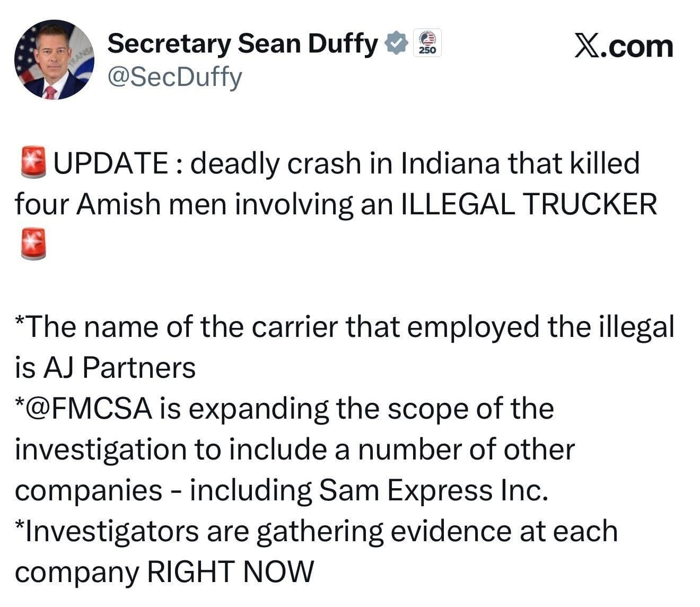Click the 250 flag affiliation badge
This screenshot has height=607, width=700.
tap(427, 44)
